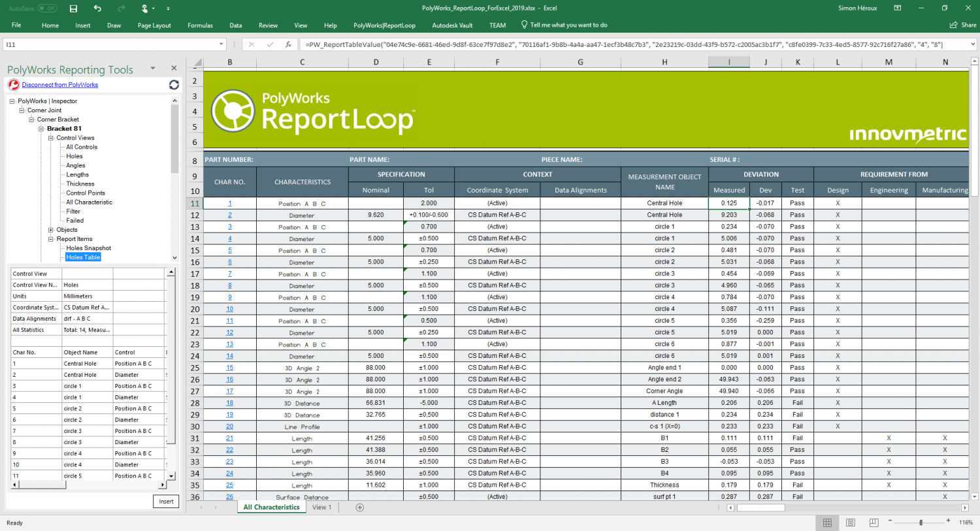Open the Name Box dropdown arrow
The image size is (980, 531).
click(x=221, y=44)
